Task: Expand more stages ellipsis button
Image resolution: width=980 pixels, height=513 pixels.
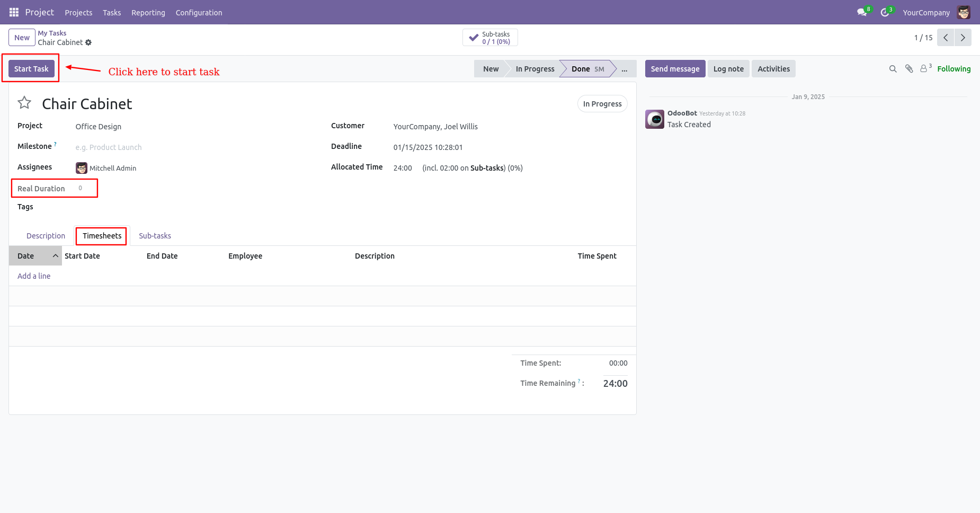Action: 625,69
